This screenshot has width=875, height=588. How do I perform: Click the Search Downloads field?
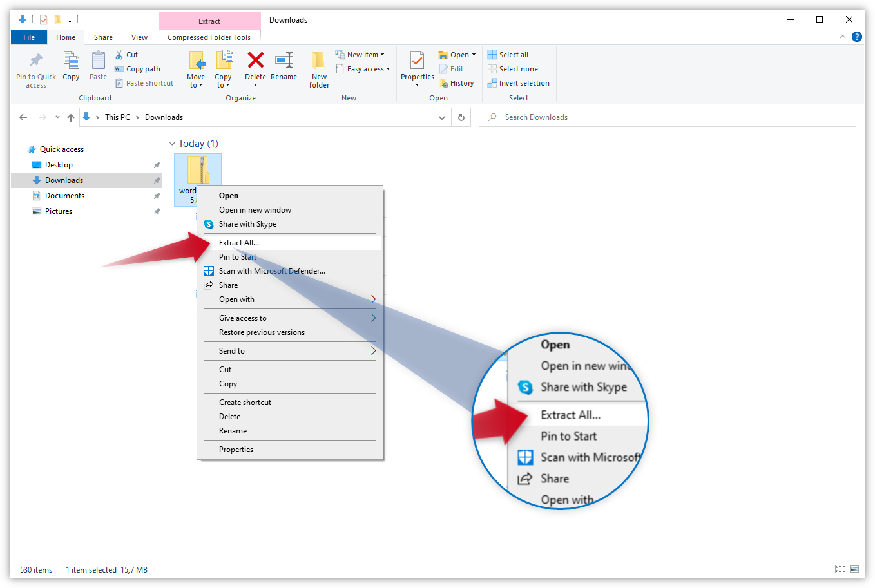click(x=670, y=117)
